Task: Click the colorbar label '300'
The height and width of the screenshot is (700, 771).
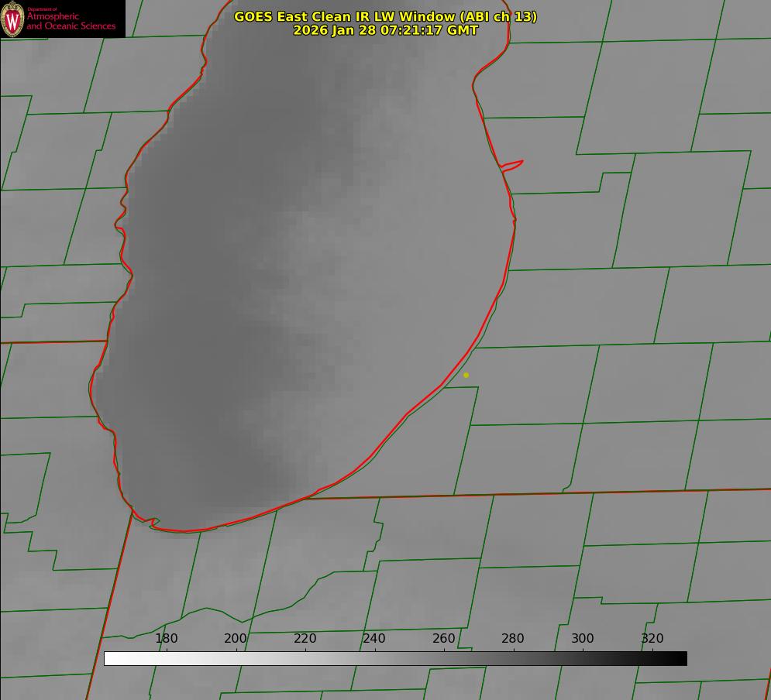Action: pyautogui.click(x=583, y=639)
